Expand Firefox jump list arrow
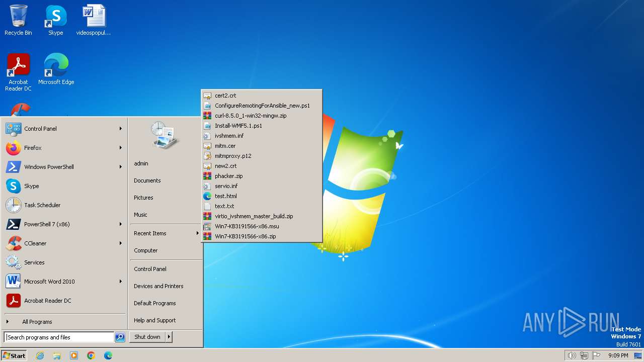 pyautogui.click(x=121, y=148)
